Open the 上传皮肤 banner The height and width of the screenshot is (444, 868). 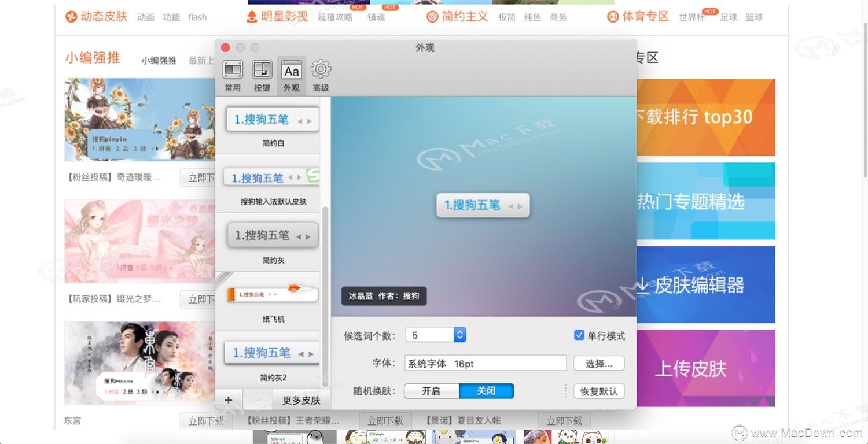705,368
